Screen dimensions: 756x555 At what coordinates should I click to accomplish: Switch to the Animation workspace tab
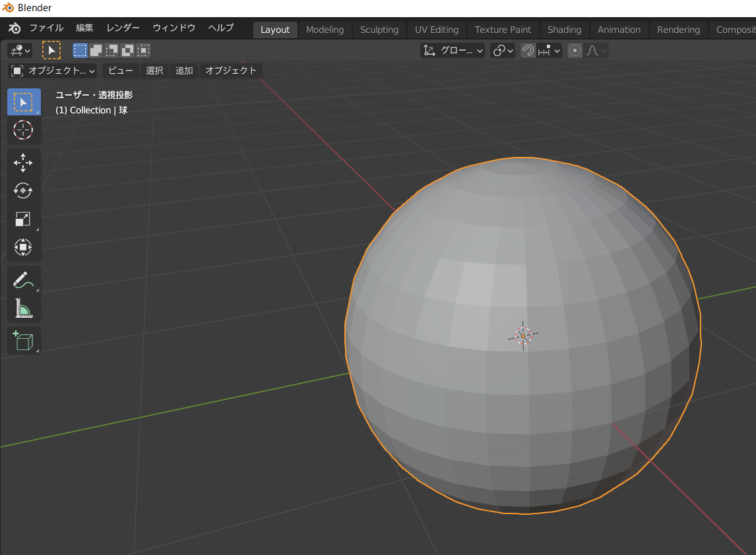[x=619, y=30]
